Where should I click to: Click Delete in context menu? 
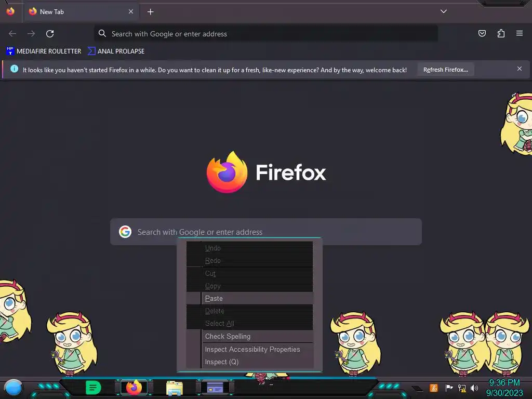pyautogui.click(x=250, y=311)
